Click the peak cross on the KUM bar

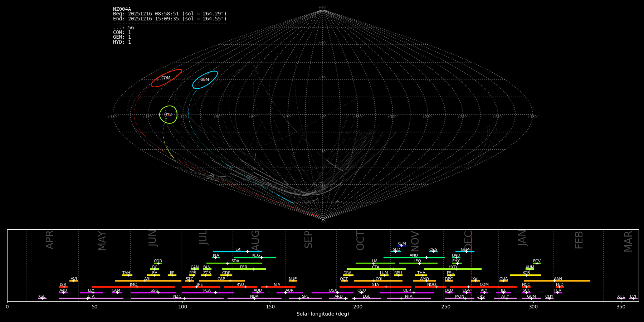click(402, 246)
